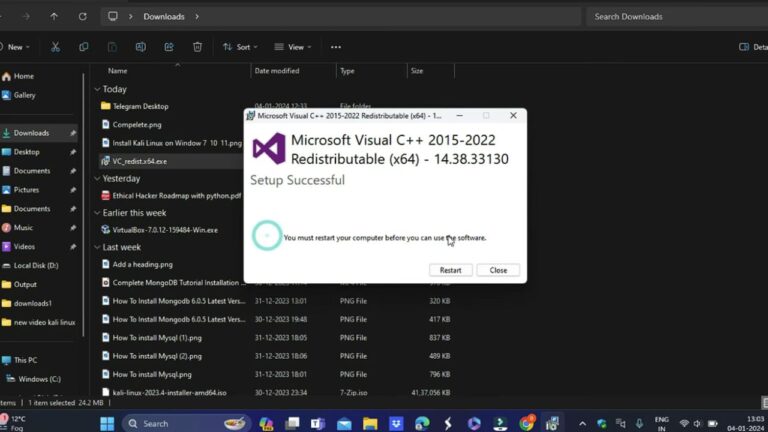Select Add a heading.png file

click(x=143, y=264)
